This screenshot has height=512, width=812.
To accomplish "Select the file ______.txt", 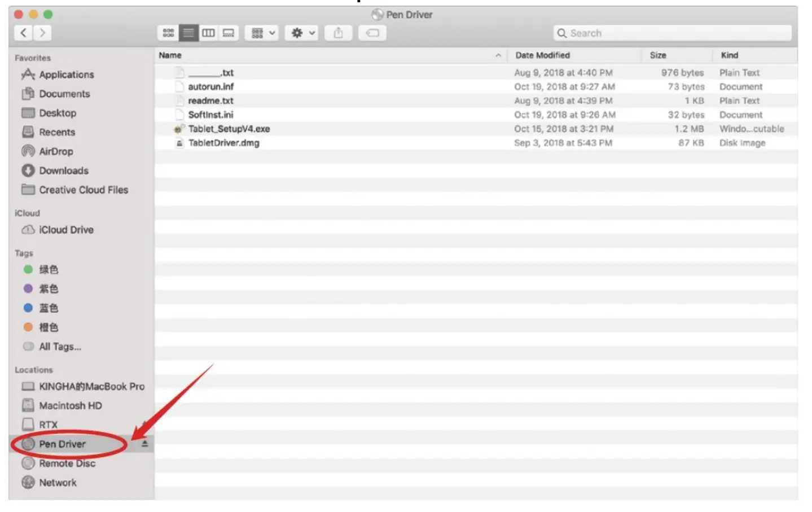I will click(x=210, y=73).
